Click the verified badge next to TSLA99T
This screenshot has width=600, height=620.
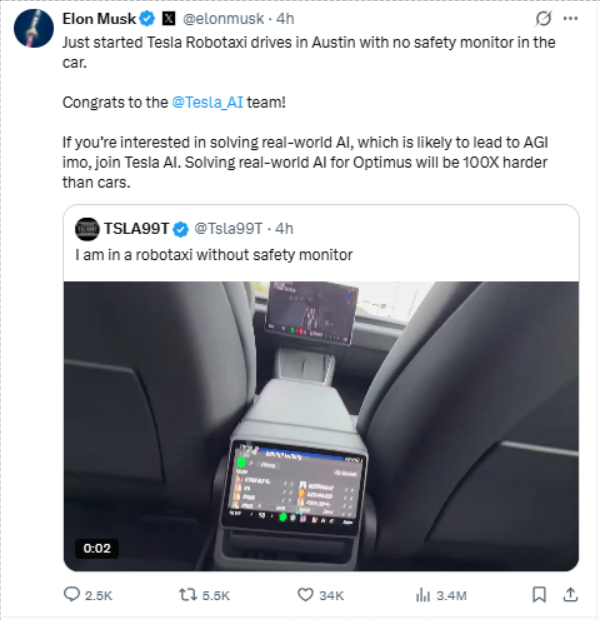pyautogui.click(x=182, y=228)
